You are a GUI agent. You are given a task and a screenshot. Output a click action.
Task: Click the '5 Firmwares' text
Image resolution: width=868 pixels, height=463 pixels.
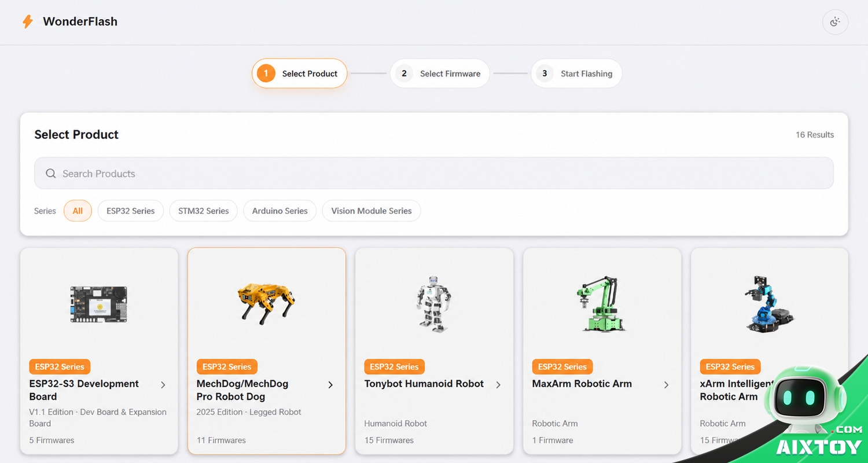coord(52,440)
